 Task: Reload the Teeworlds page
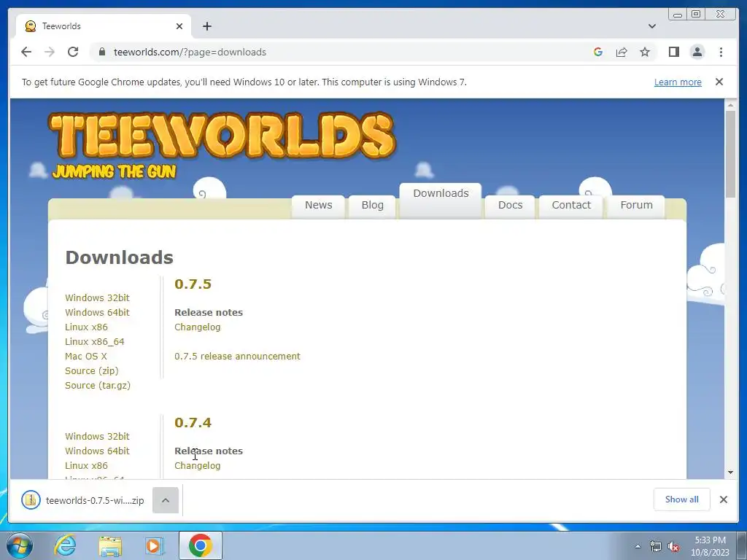[73, 52]
